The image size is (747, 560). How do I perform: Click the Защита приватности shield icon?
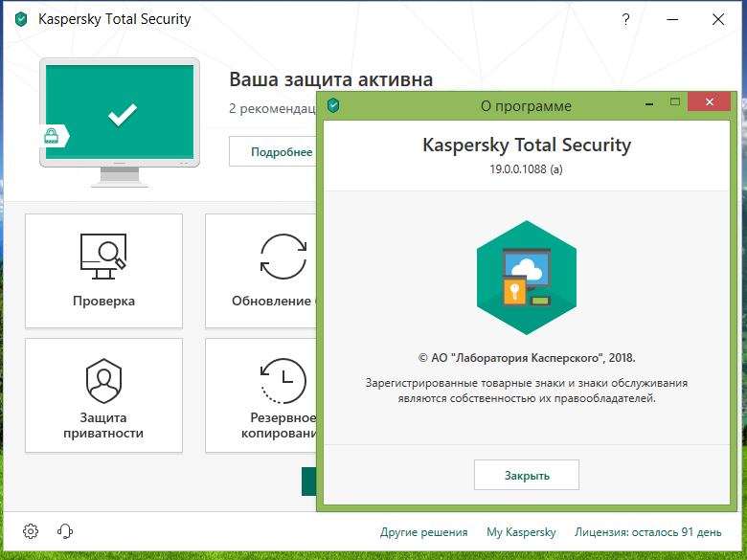coord(103,381)
